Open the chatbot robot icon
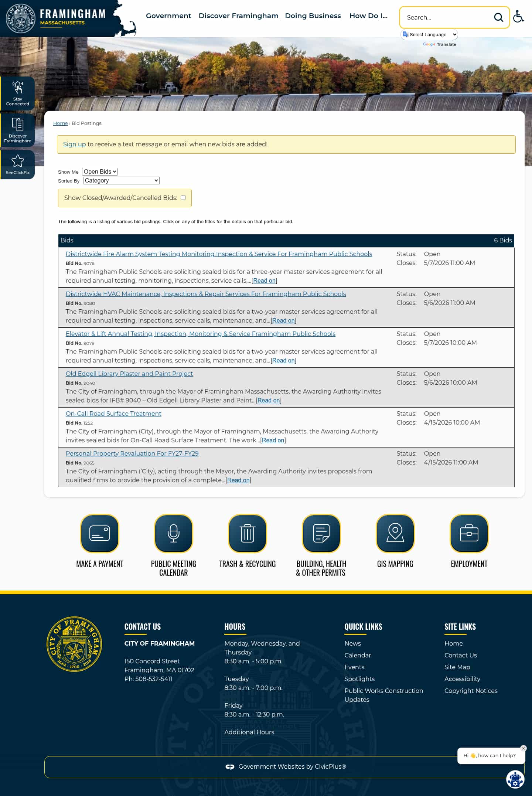This screenshot has height=796, width=532. pos(515,779)
